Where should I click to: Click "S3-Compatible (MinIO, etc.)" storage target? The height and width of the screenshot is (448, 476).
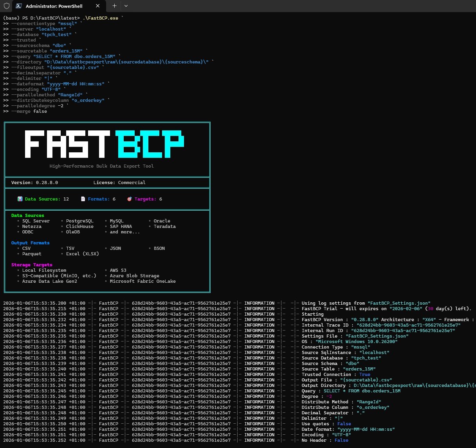[59, 276]
